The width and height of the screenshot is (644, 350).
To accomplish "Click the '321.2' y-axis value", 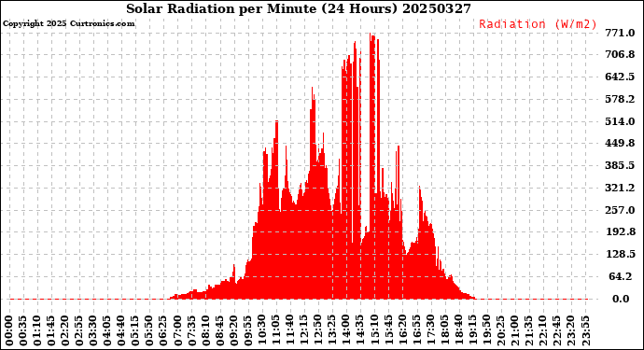I will tap(620, 189).
